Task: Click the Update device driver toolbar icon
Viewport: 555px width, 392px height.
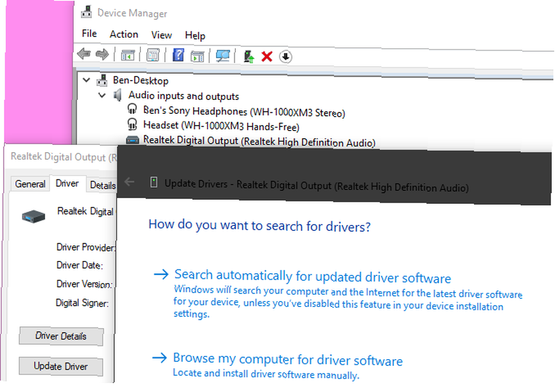Action: (x=249, y=56)
